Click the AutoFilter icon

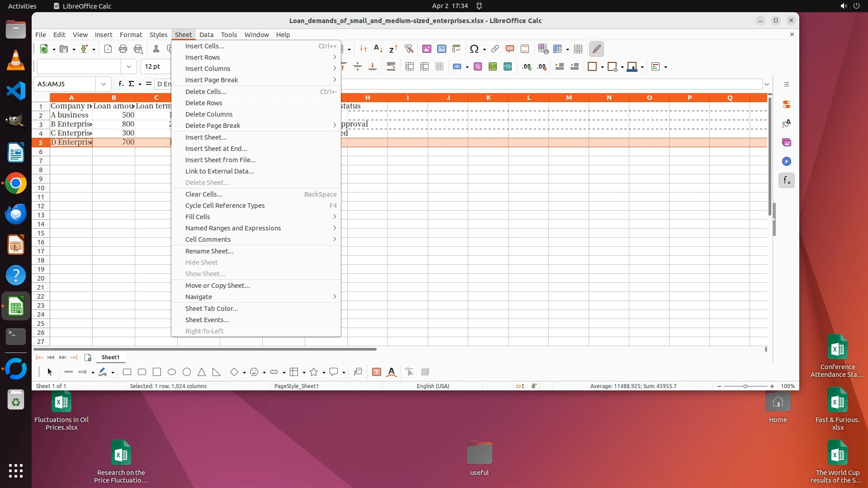[409, 49]
